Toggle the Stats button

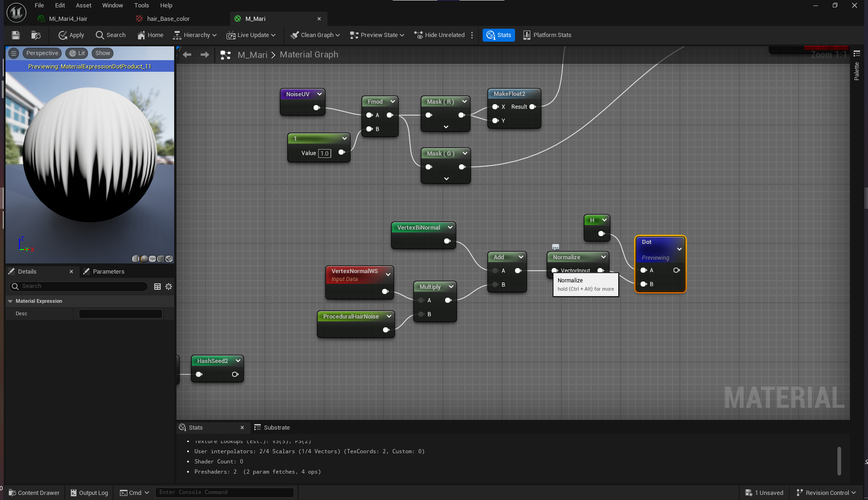499,35
